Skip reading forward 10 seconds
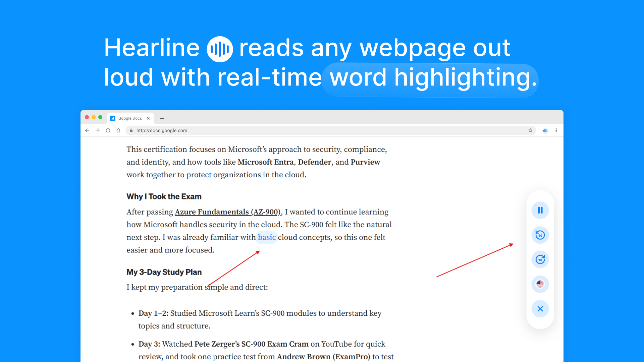The image size is (644, 362). (x=540, y=259)
